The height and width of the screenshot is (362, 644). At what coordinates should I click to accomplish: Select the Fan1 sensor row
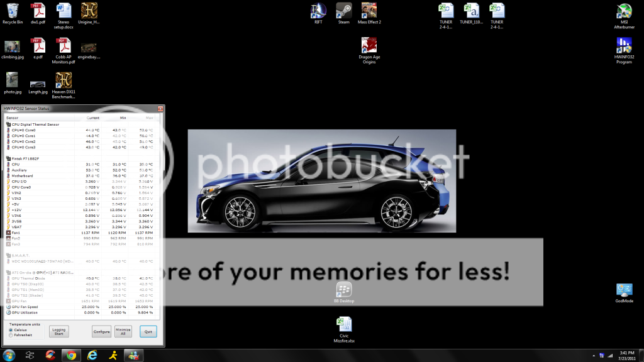(80, 233)
